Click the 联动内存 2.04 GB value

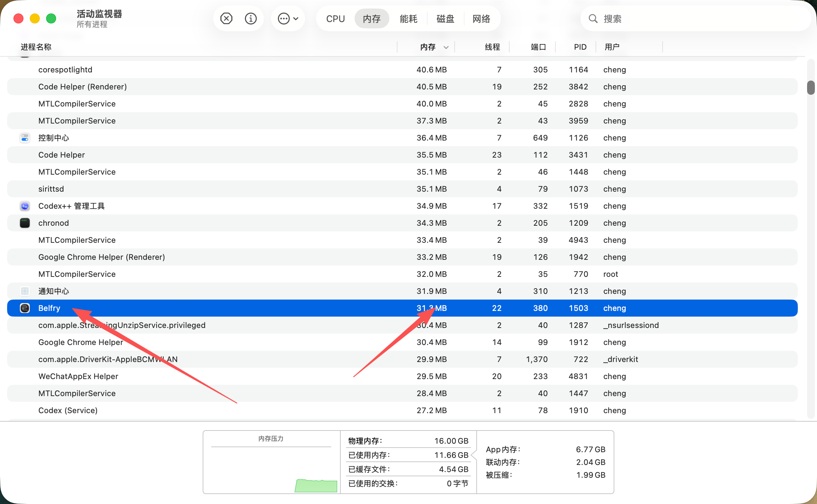click(591, 462)
